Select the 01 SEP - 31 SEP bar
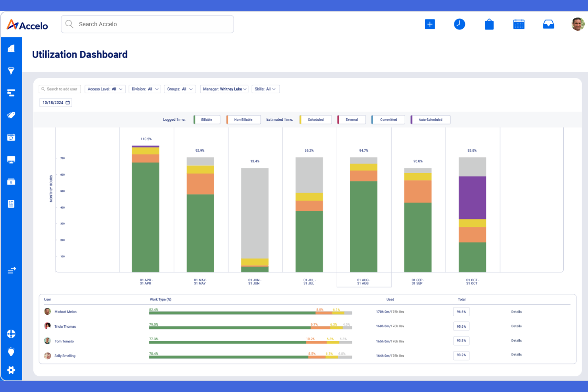588x392 pixels. (418, 220)
